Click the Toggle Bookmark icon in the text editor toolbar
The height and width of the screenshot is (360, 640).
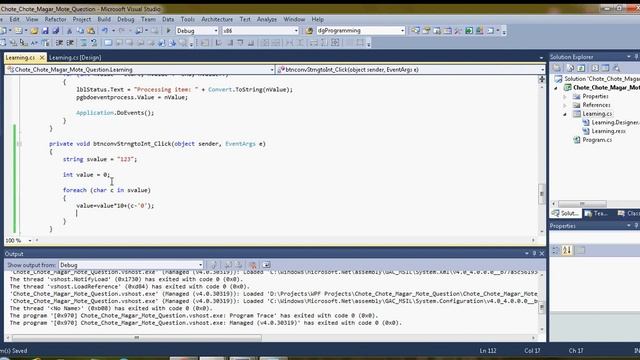tap(108, 42)
